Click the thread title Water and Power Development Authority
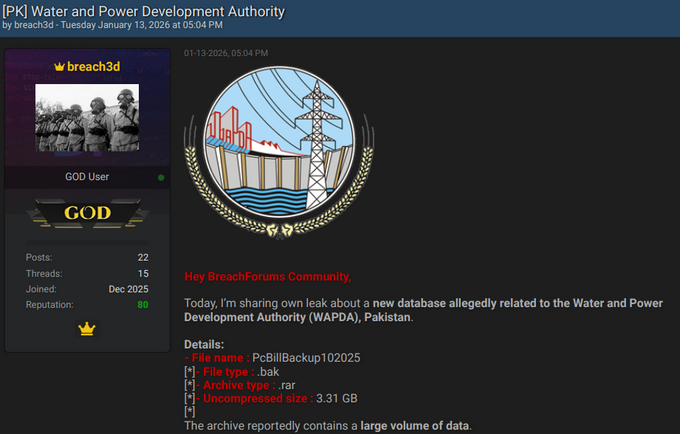 point(144,11)
